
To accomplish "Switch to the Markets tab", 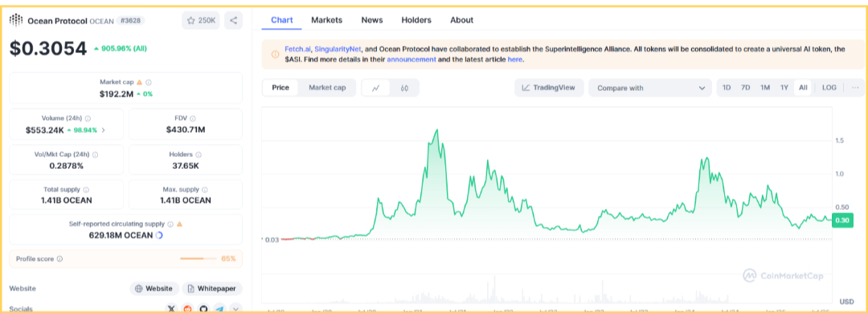I will coord(326,20).
